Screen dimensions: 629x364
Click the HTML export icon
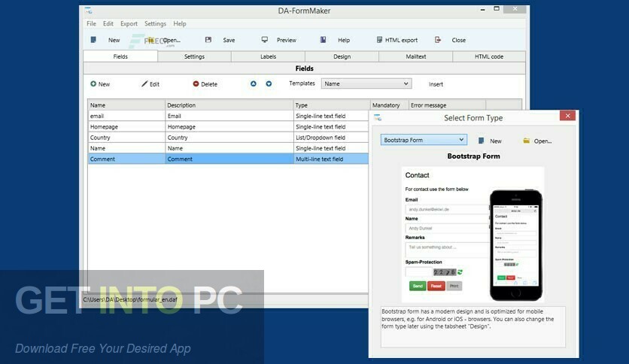click(x=379, y=40)
